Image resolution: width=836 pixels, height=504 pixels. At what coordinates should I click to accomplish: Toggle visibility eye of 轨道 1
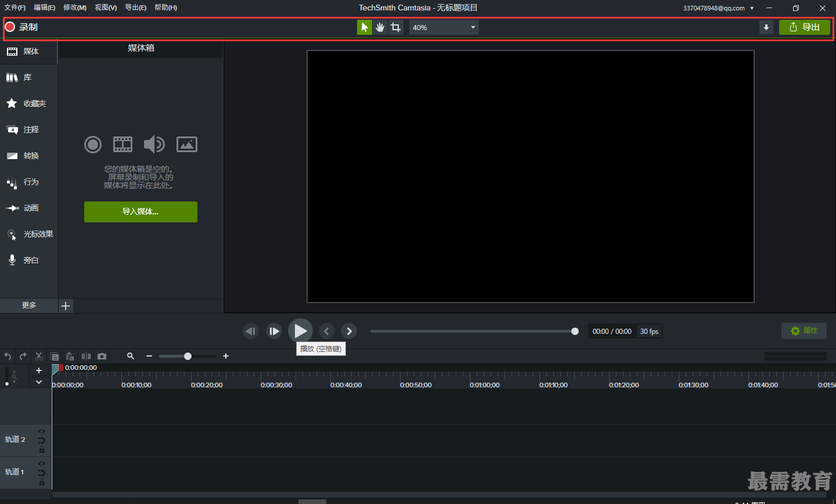point(42,464)
